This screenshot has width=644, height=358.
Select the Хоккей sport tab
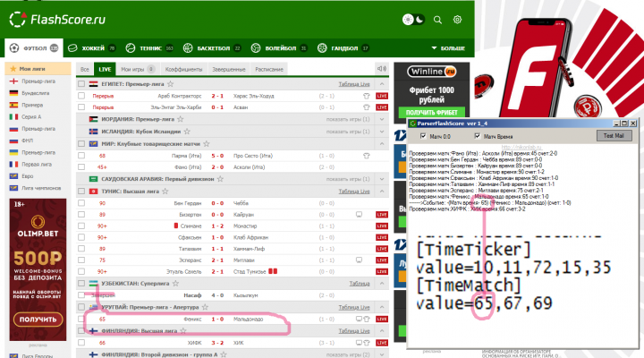(x=91, y=48)
